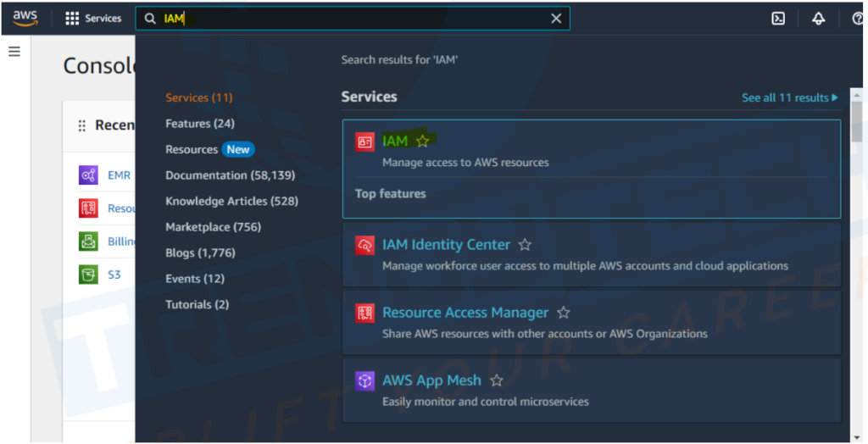Open the AWS App Mesh link
868x444 pixels.
[431, 380]
